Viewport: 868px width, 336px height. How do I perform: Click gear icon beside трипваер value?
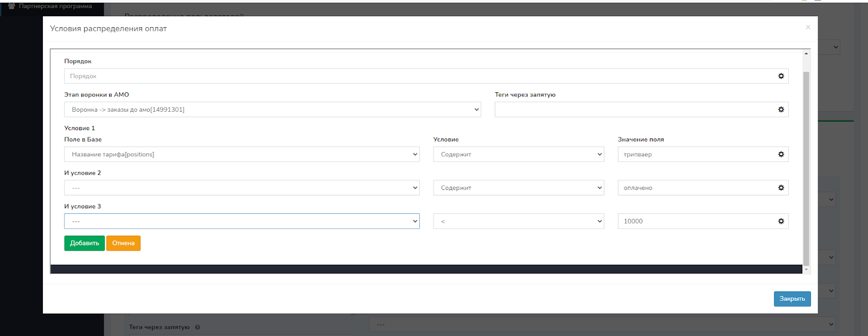point(781,155)
